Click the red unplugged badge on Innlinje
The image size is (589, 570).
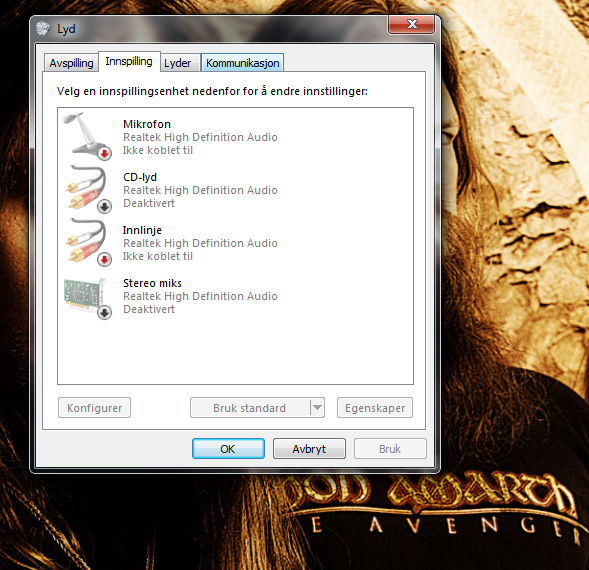[x=105, y=259]
